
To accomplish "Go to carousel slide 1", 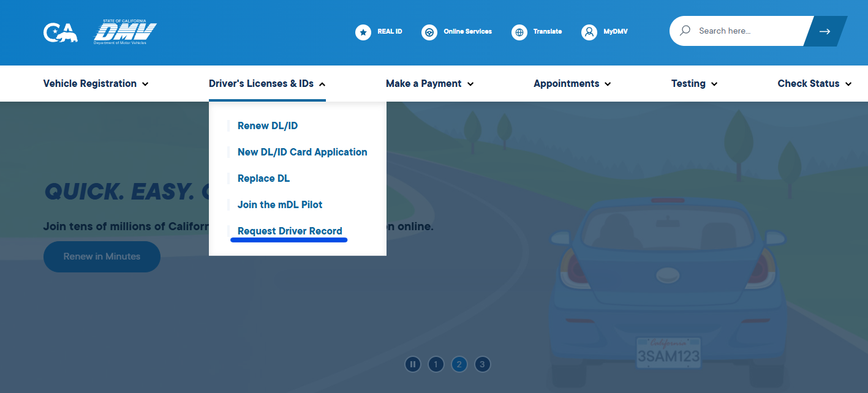I will [x=436, y=364].
